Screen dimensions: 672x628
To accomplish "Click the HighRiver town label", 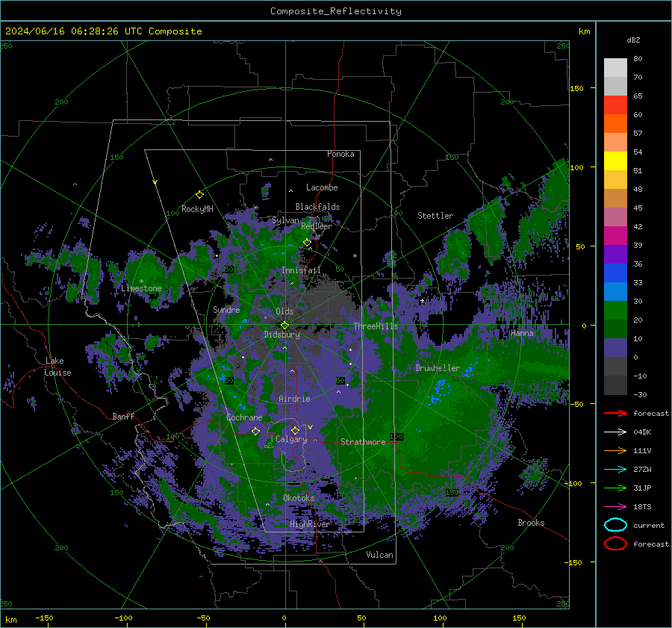I will point(310,524).
